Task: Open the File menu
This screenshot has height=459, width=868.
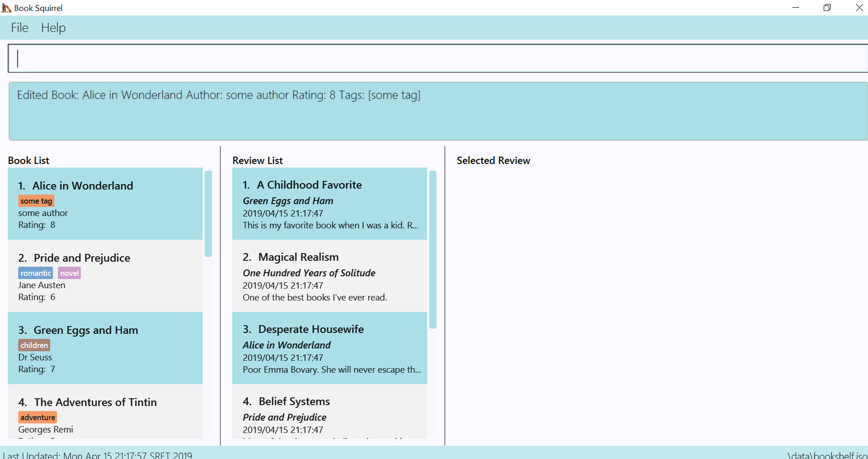Action: (x=20, y=28)
